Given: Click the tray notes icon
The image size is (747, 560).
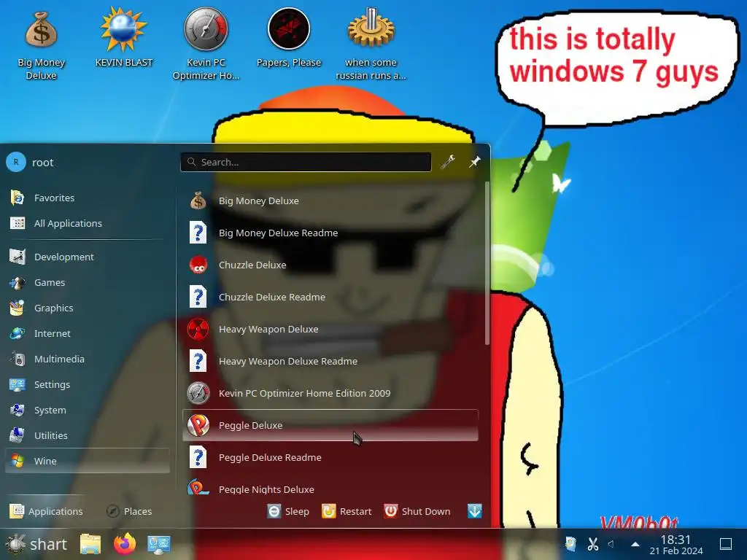Looking at the screenshot, I should (x=570, y=543).
